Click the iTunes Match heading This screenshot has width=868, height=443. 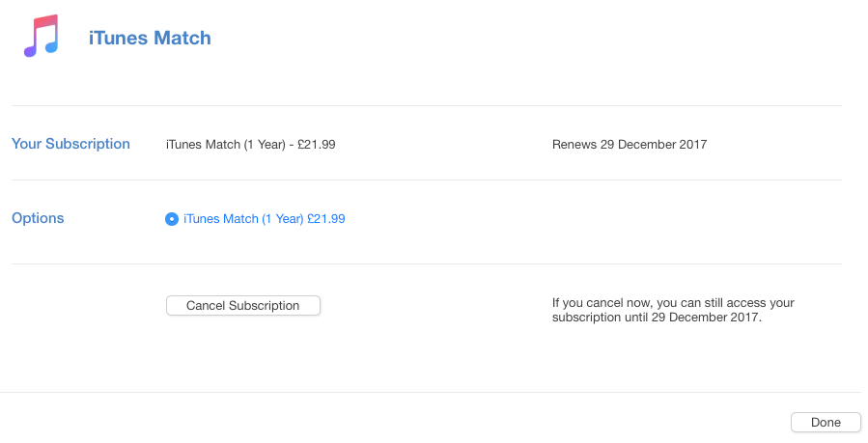click(150, 39)
